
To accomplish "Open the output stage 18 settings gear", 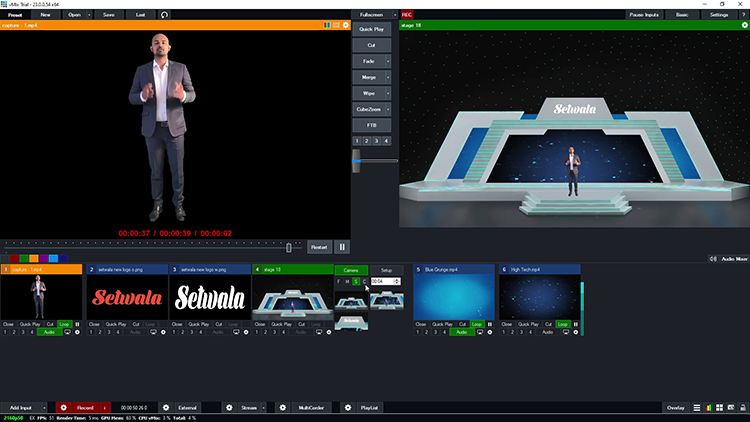I will click(x=743, y=25).
